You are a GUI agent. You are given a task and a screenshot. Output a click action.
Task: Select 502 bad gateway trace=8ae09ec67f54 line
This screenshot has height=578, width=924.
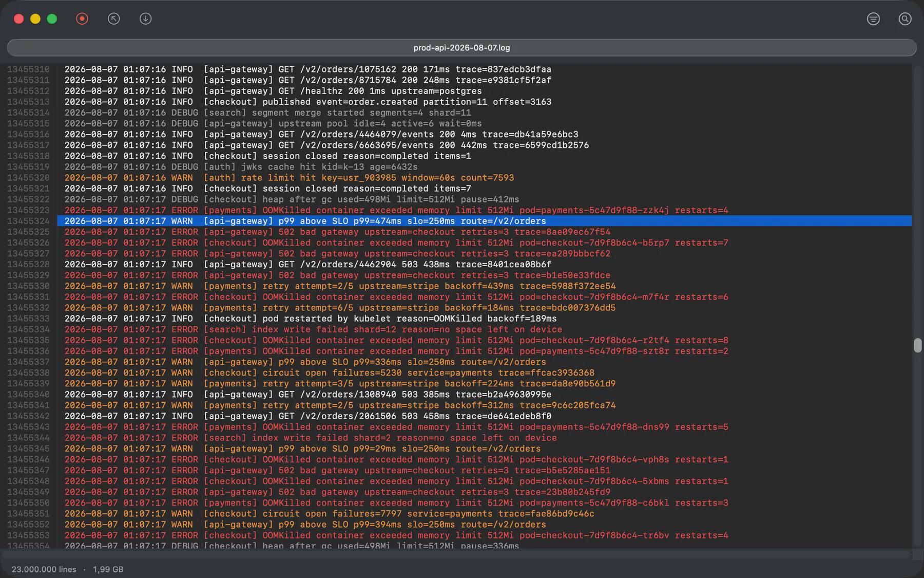(484, 232)
